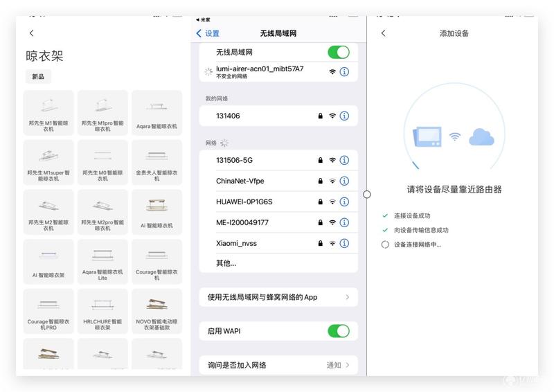
Task: Select 邦先生 M1super 智能晾衣机
Action: pyautogui.click(x=48, y=163)
